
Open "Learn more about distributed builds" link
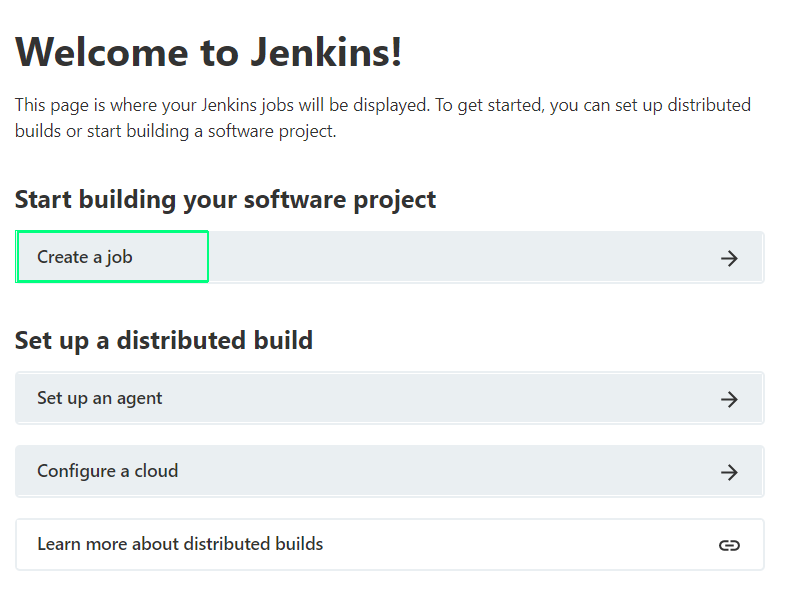pyautogui.click(x=389, y=544)
